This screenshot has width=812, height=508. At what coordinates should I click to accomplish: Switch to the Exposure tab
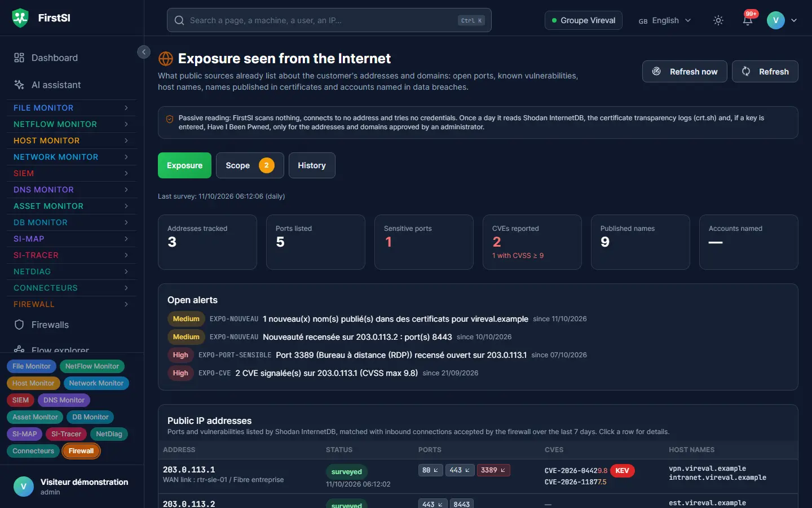184,165
